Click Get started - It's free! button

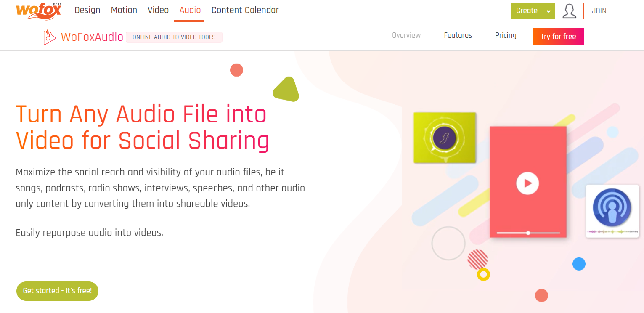pyautogui.click(x=57, y=291)
